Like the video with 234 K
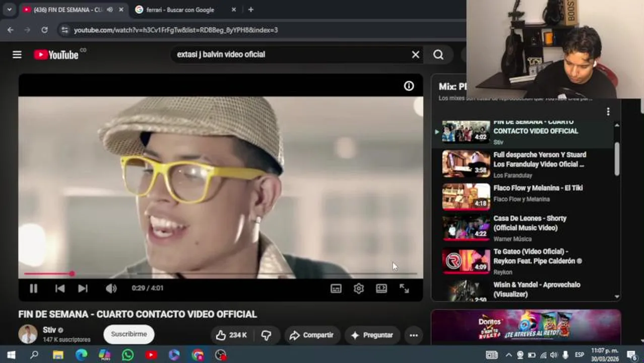Image resolution: width=644 pixels, height=363 pixels. tap(231, 335)
